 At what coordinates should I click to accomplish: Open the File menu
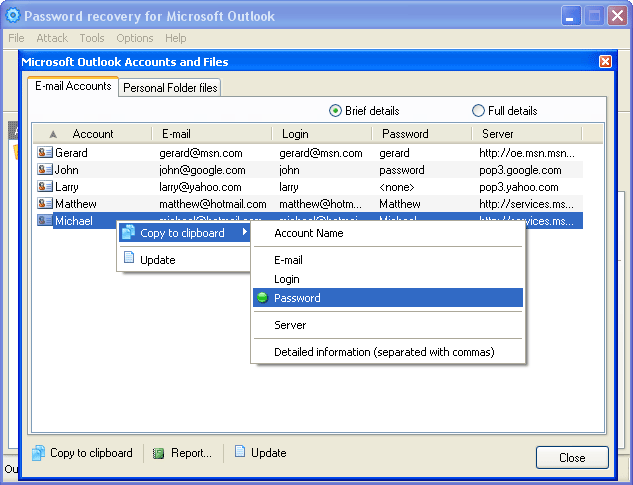(x=16, y=38)
